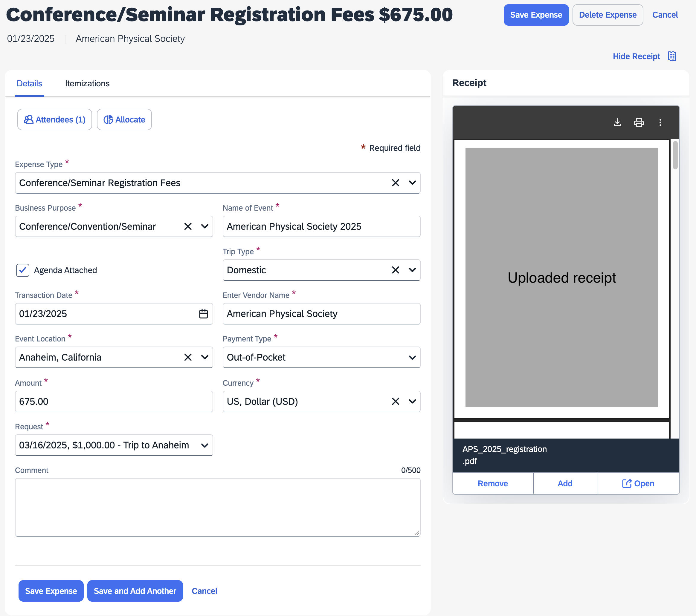The image size is (696, 616).
Task: Click inside the Comment text area
Action: [x=217, y=507]
